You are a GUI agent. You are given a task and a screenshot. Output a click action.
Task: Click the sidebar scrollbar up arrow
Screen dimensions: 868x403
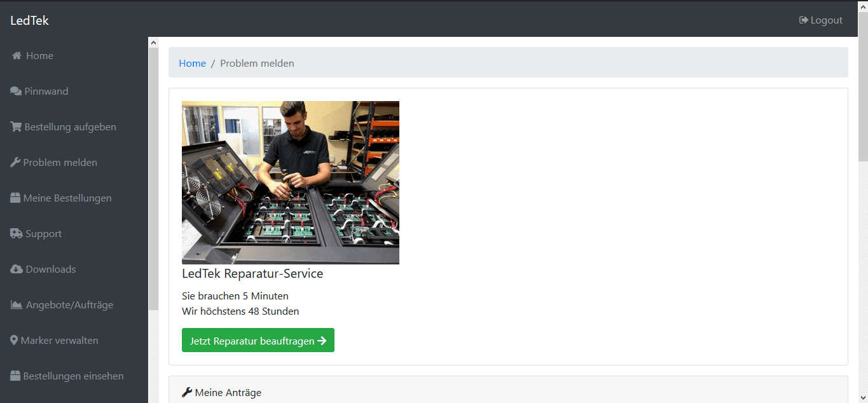pos(153,43)
